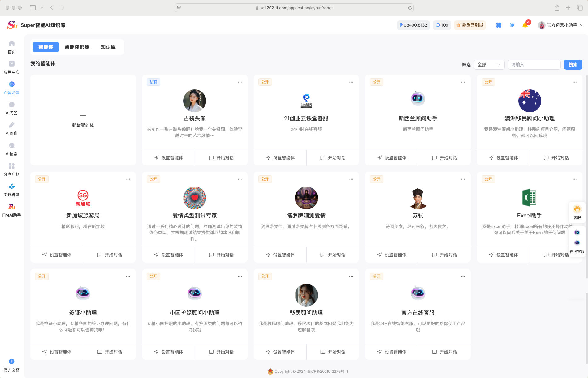Open more options for 澳洲移民顾问小助理 card

575,82
